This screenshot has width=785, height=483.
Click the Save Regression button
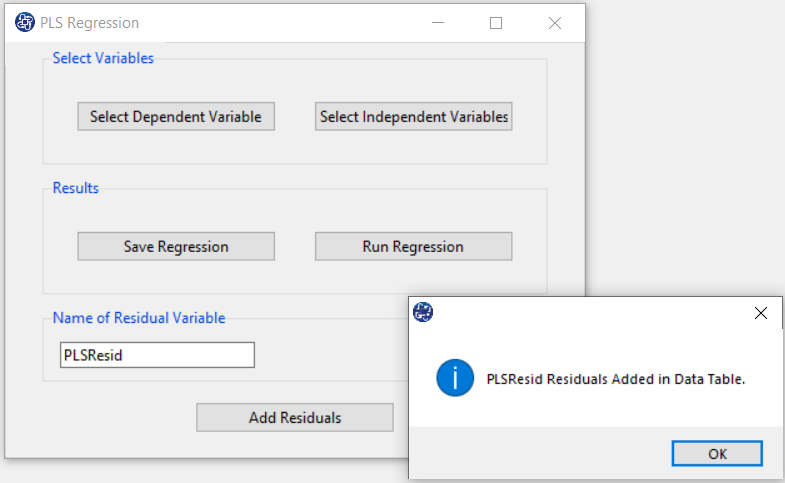click(176, 246)
